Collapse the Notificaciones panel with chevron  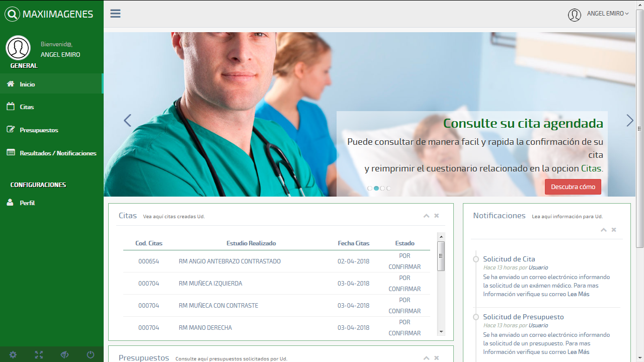coord(603,230)
